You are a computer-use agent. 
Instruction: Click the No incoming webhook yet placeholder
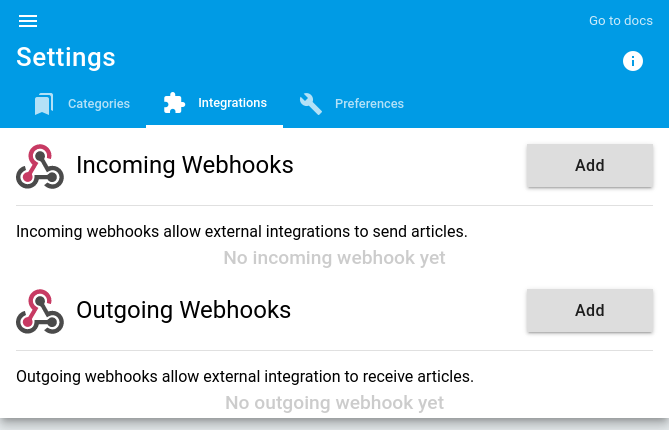[334, 258]
